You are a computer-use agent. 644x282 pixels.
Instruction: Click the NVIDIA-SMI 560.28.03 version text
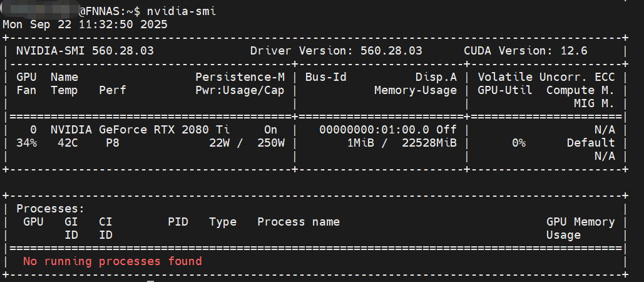85,51
